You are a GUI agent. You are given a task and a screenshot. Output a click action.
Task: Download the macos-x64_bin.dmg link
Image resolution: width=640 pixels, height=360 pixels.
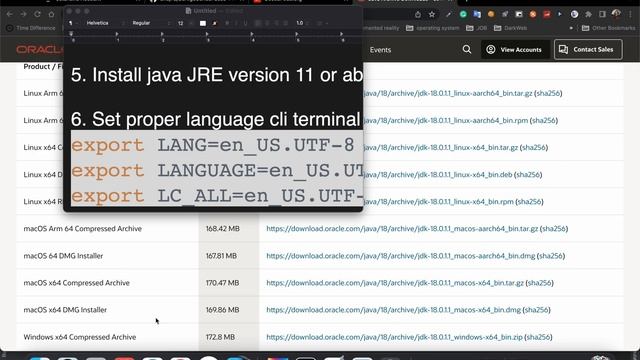[x=393, y=310]
